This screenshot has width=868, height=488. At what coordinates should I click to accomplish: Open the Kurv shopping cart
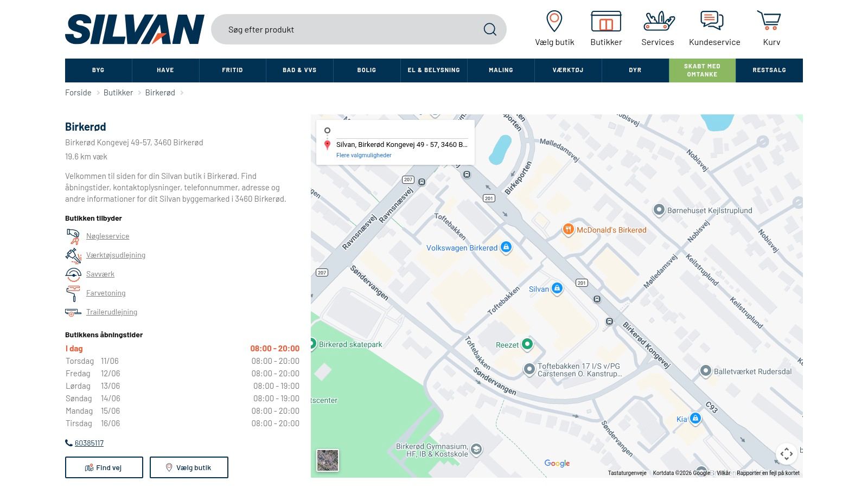pyautogui.click(x=769, y=21)
